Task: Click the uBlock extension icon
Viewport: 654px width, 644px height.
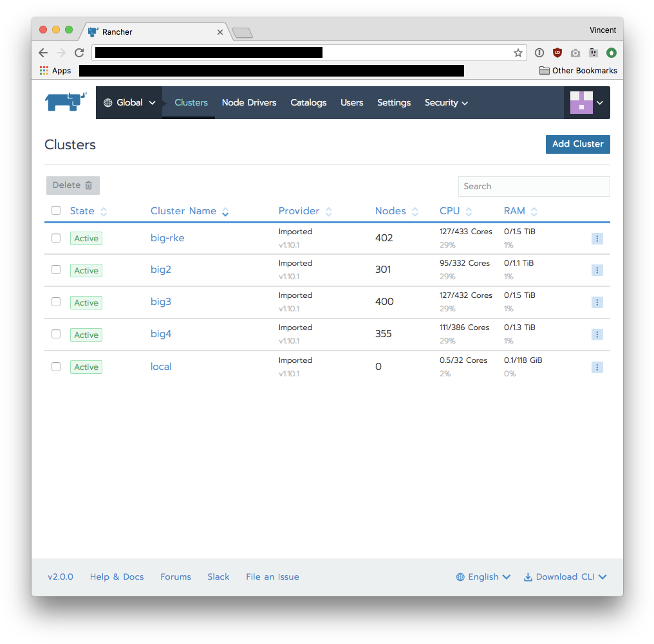Action: [557, 53]
